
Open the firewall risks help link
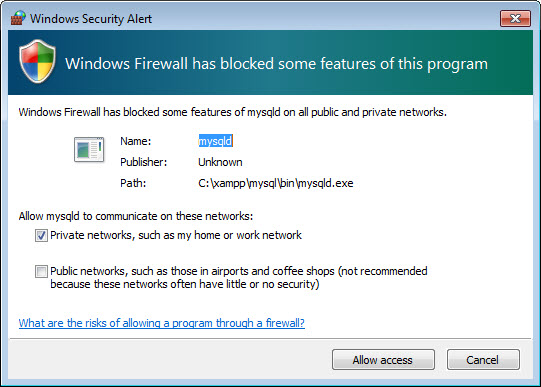[161, 323]
